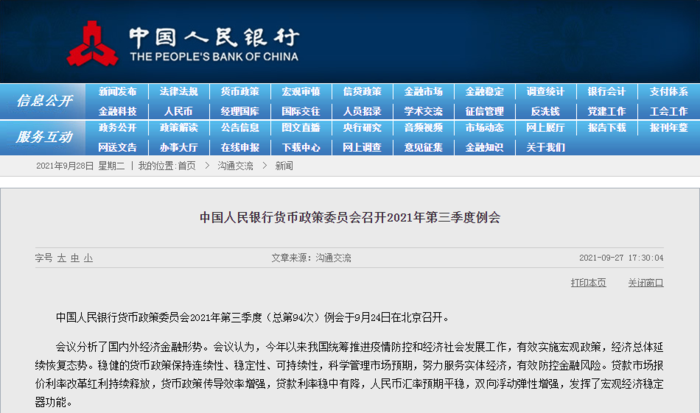Go to 金融知识 page

(484, 147)
